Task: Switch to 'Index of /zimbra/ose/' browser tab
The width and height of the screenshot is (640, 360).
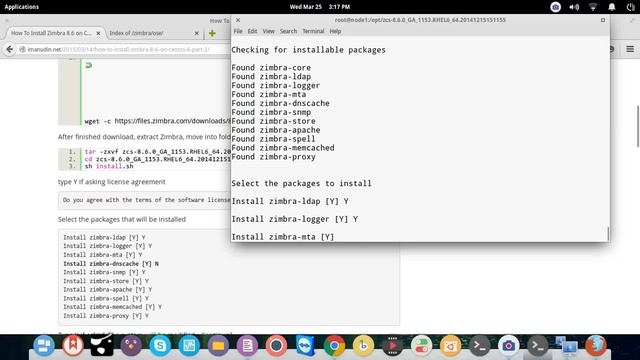Action: click(136, 33)
